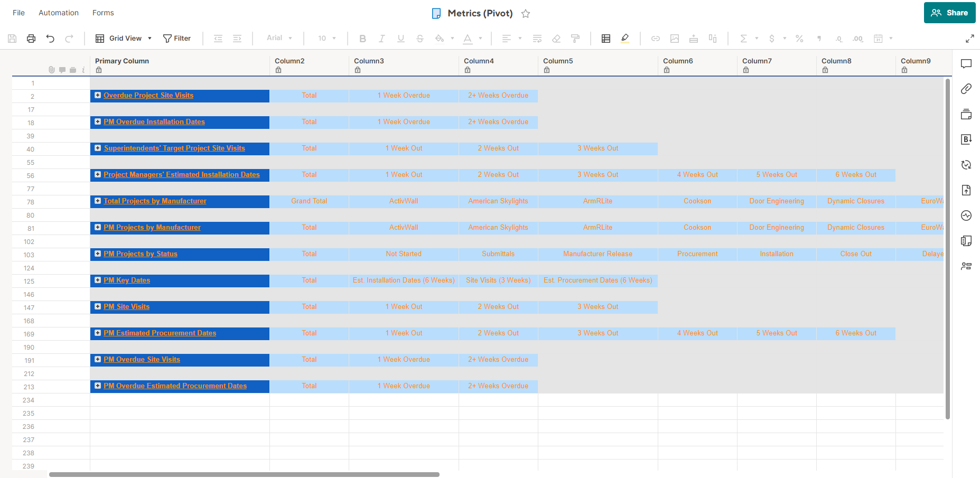Open the functions dropdown arrow

pos(757,39)
